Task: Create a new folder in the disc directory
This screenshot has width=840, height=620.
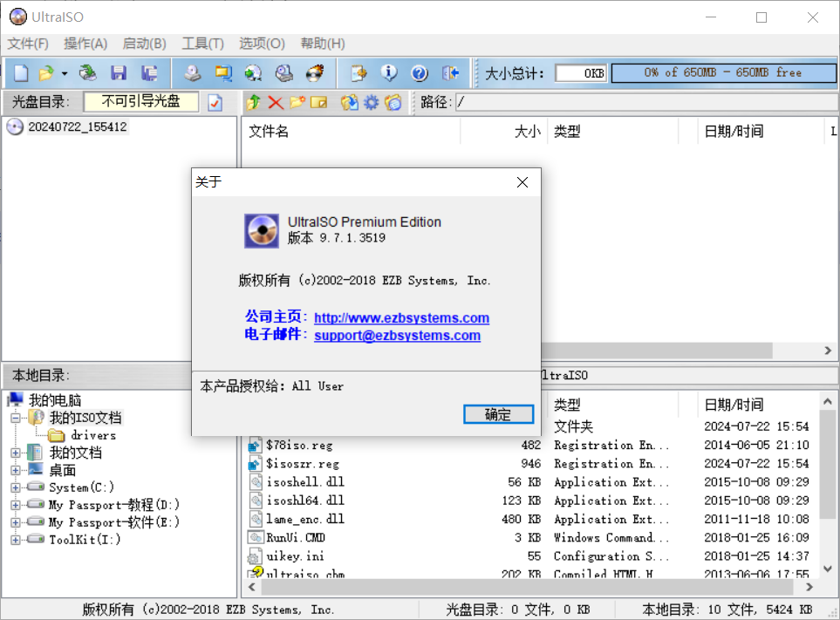Action: 297,102
